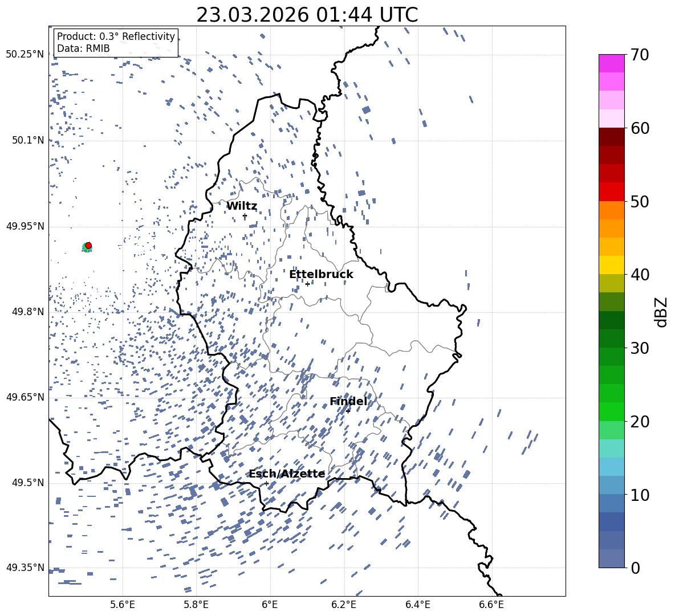The image size is (675, 616).
Task: Click the magenta 70 dBZ color band
Action: (611, 63)
